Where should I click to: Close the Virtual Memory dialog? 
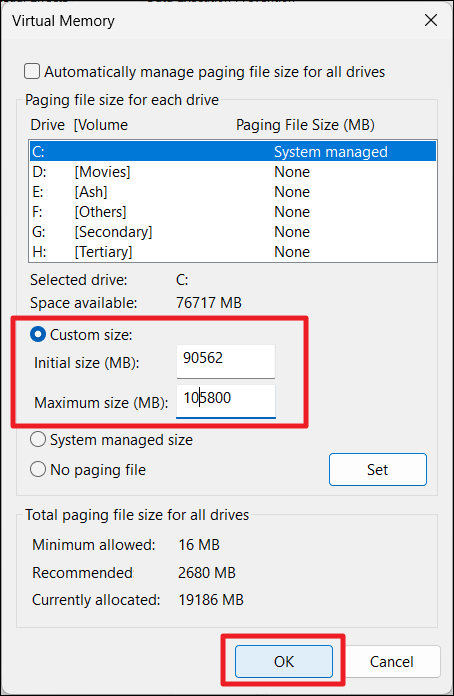[430, 20]
